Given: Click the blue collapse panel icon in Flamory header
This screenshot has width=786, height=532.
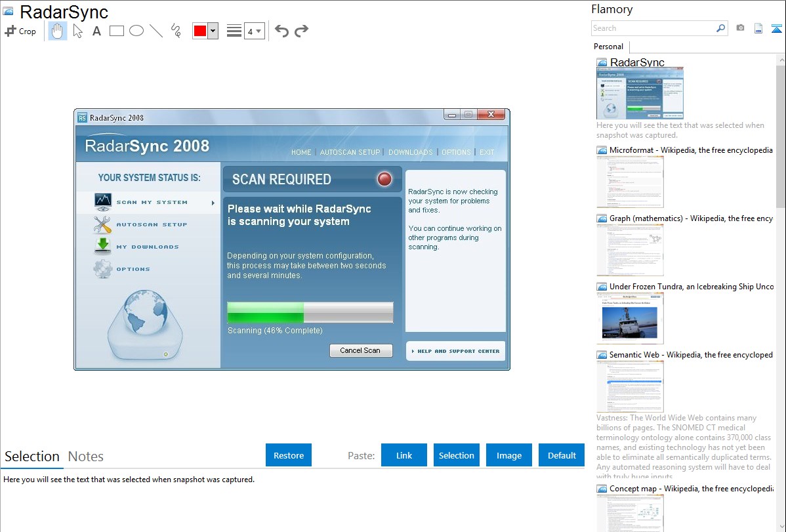Looking at the screenshot, I should coord(776,28).
